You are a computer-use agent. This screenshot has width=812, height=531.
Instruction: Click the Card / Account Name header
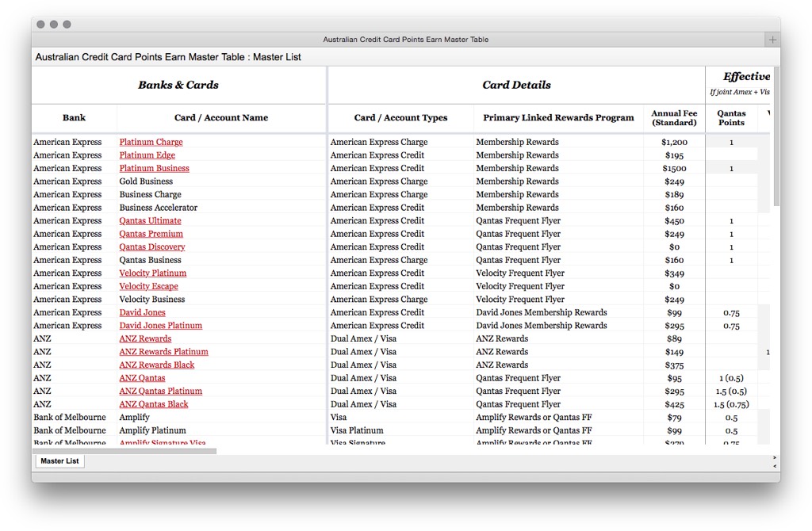[221, 118]
